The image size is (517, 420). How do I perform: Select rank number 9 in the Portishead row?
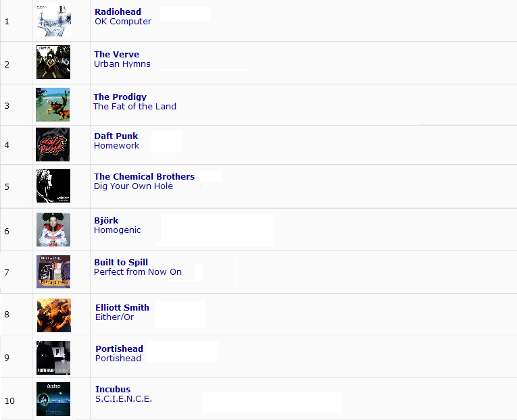(x=7, y=357)
